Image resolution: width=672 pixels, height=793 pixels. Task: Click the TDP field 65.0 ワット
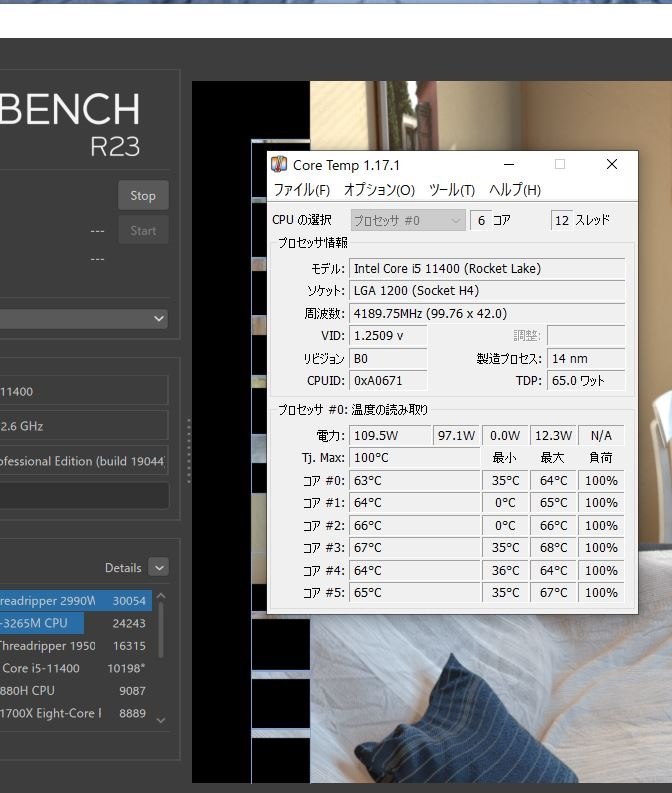(x=586, y=381)
